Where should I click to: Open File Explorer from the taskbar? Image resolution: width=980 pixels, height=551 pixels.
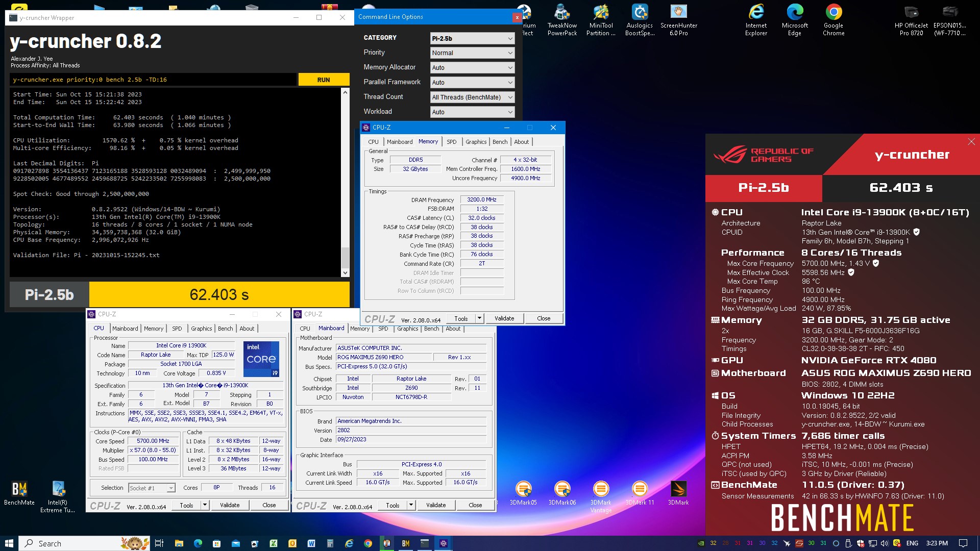(179, 543)
